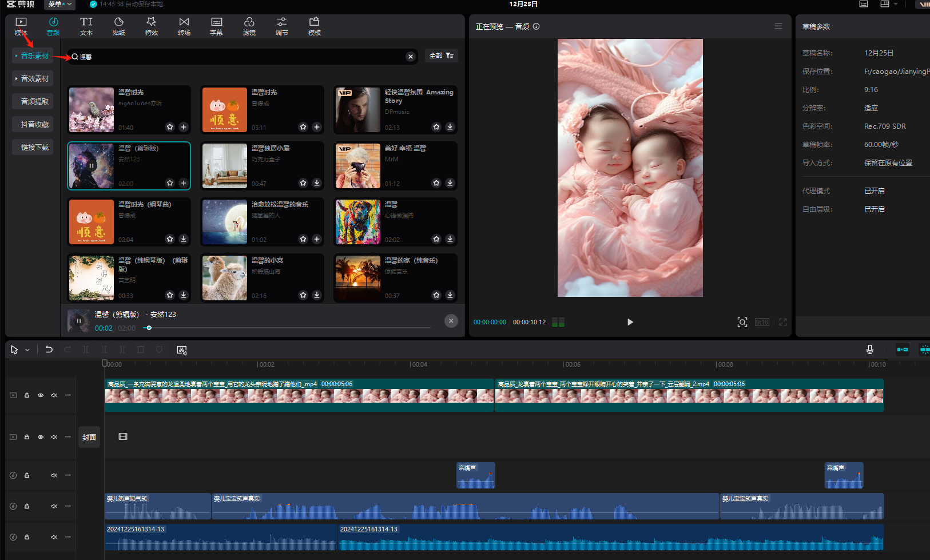
Task: Click the microphone record voiceover icon
Action: coord(869,349)
